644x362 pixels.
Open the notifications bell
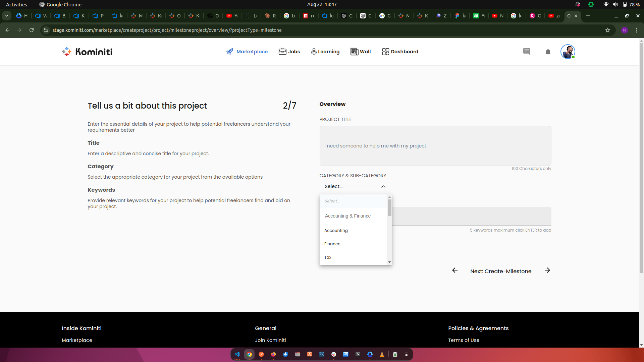(548, 52)
